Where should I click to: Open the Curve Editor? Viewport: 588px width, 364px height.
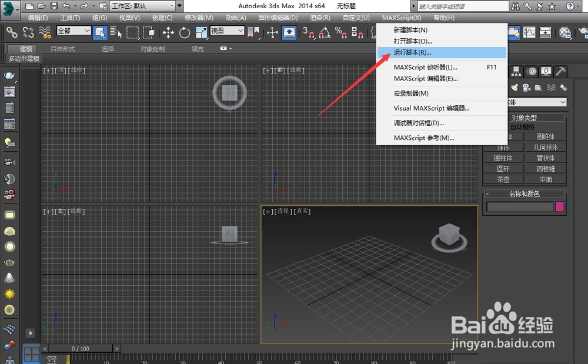pos(529,32)
